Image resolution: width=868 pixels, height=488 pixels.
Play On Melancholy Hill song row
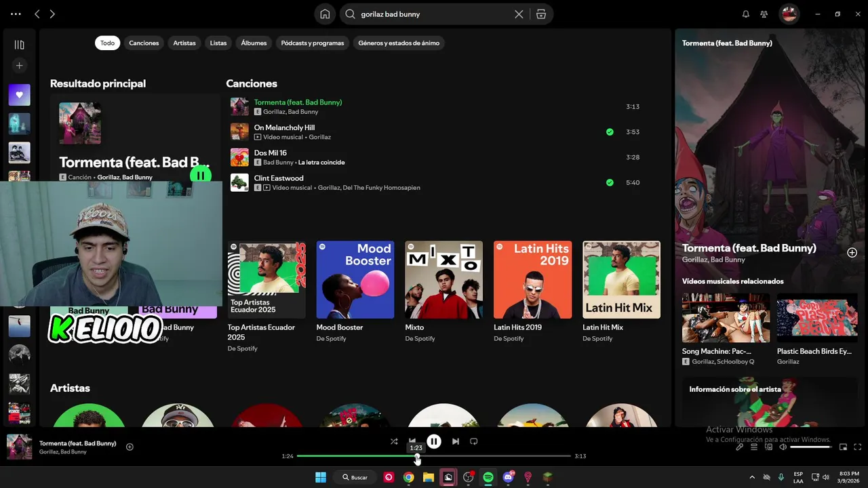point(438,131)
